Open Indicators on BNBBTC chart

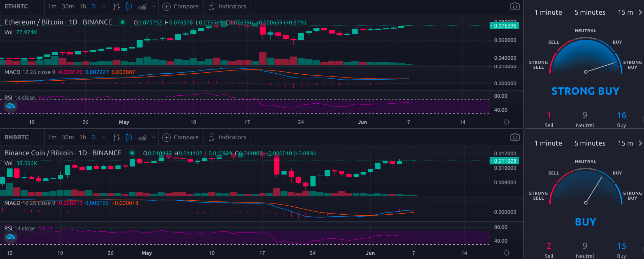(227, 137)
